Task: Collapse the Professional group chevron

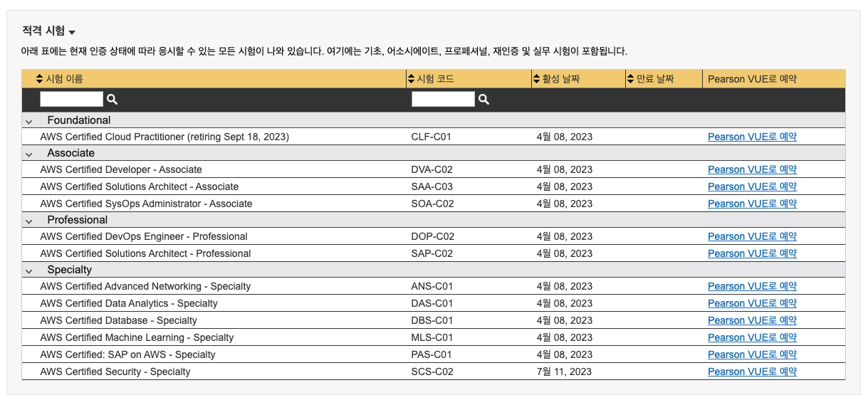Action: [x=29, y=221]
